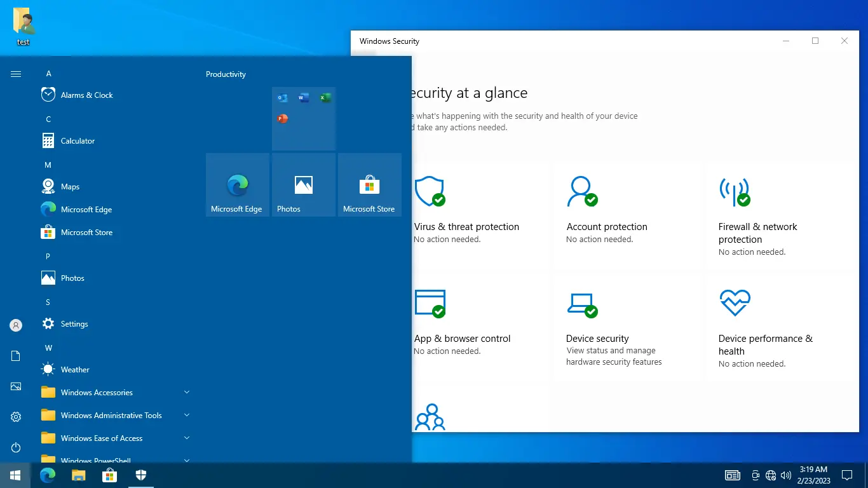This screenshot has width=868, height=488.
Task: Select the letter C heading in app list
Action: pos(48,119)
